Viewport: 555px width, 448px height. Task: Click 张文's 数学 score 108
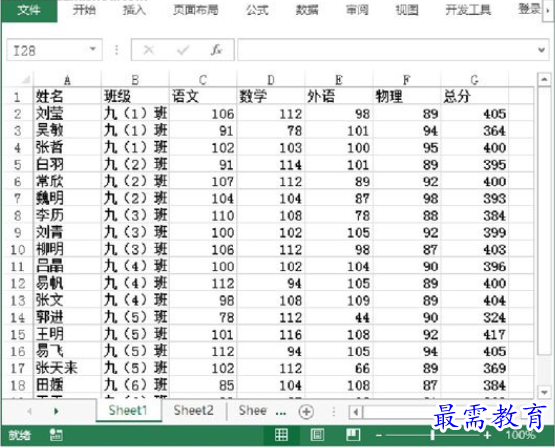click(x=271, y=300)
